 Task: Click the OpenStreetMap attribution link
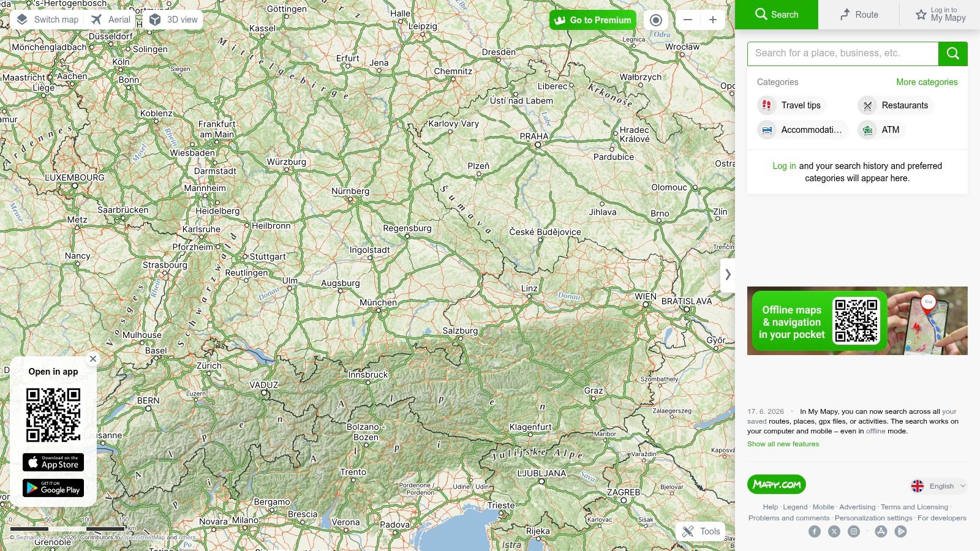[143, 538]
